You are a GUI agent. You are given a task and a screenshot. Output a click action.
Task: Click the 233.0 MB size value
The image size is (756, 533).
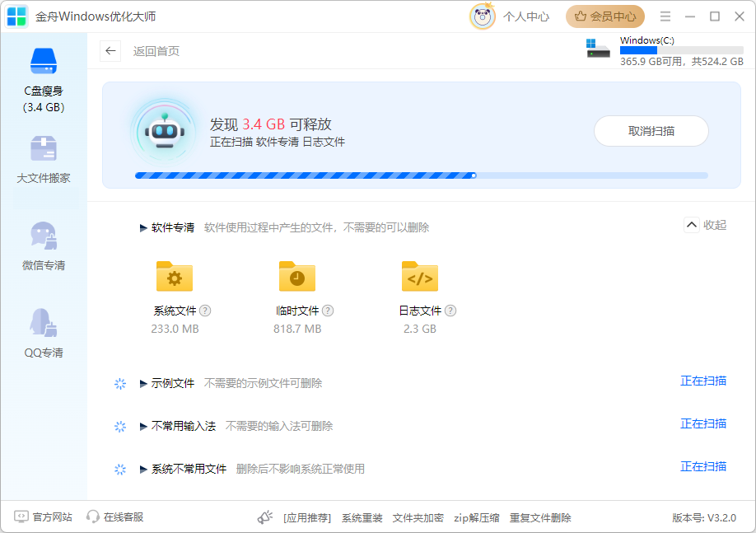175,329
